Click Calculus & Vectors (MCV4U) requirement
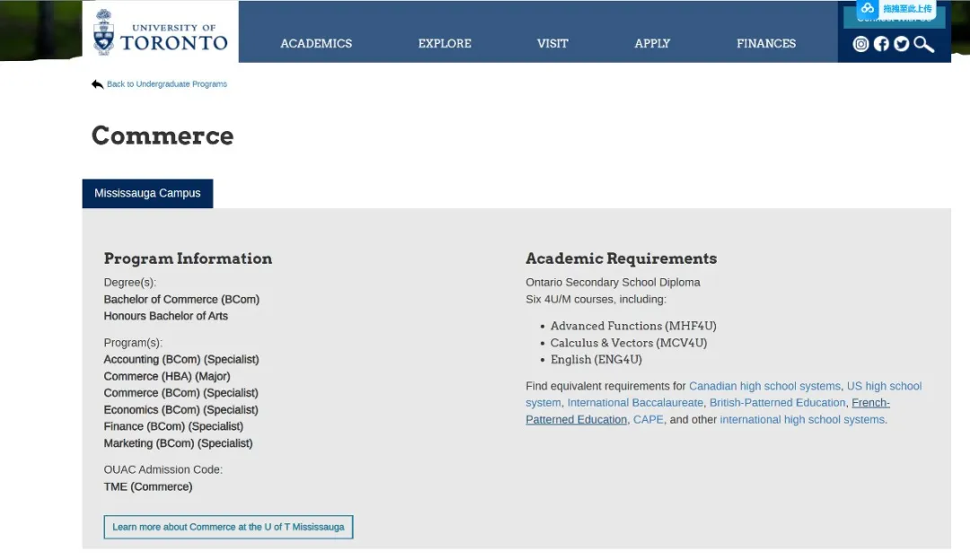The width and height of the screenshot is (970, 560). (x=629, y=343)
